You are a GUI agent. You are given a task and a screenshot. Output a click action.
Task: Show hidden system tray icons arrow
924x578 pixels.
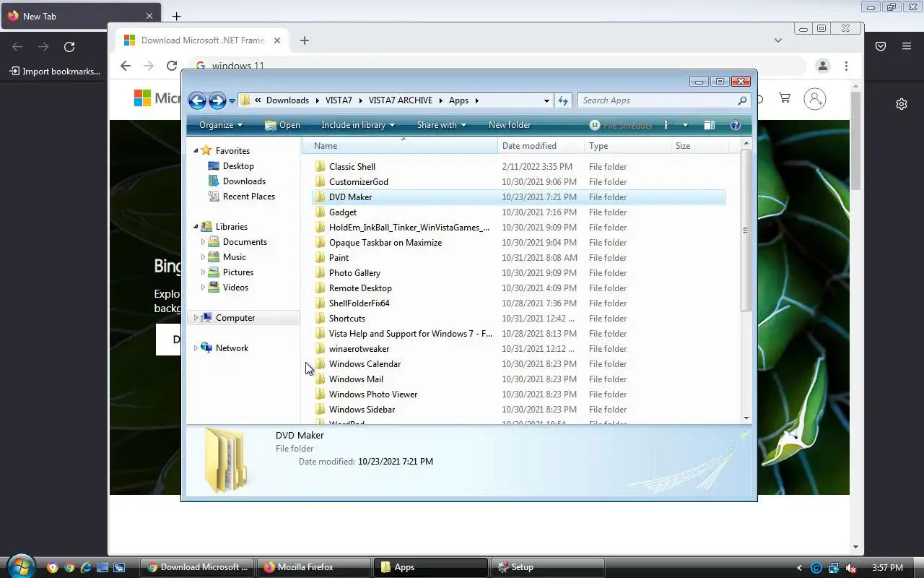click(799, 568)
